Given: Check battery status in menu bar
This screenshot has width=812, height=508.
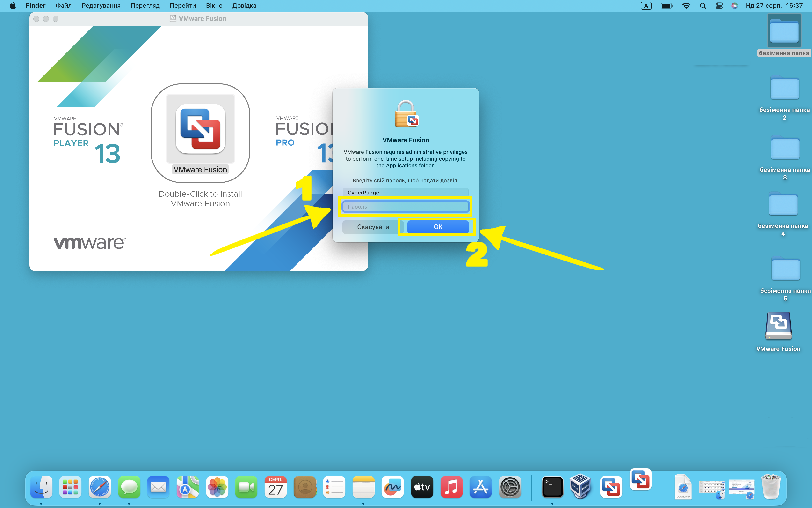Looking at the screenshot, I should point(666,6).
